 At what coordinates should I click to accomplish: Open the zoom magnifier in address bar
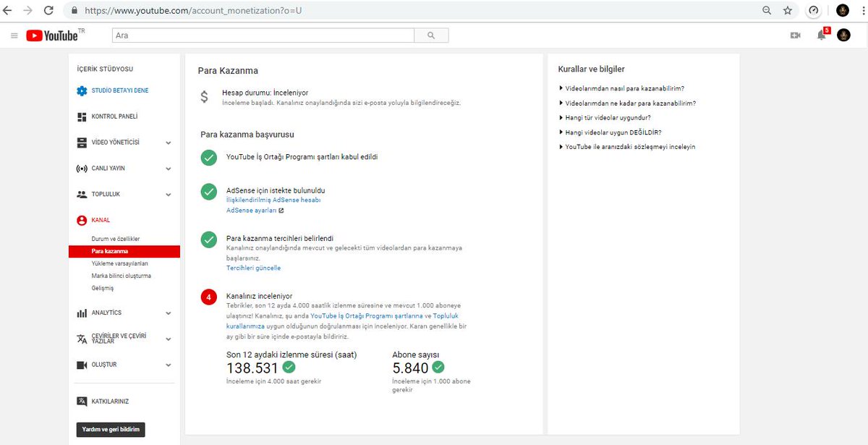coord(767,11)
